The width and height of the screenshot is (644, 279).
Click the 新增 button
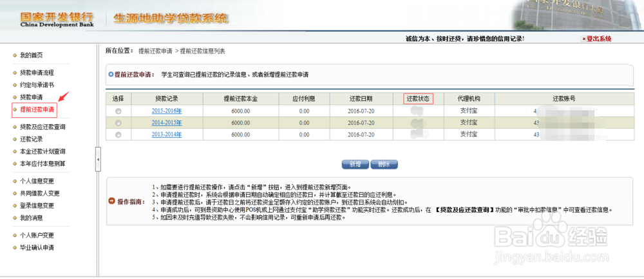pyautogui.click(x=355, y=164)
